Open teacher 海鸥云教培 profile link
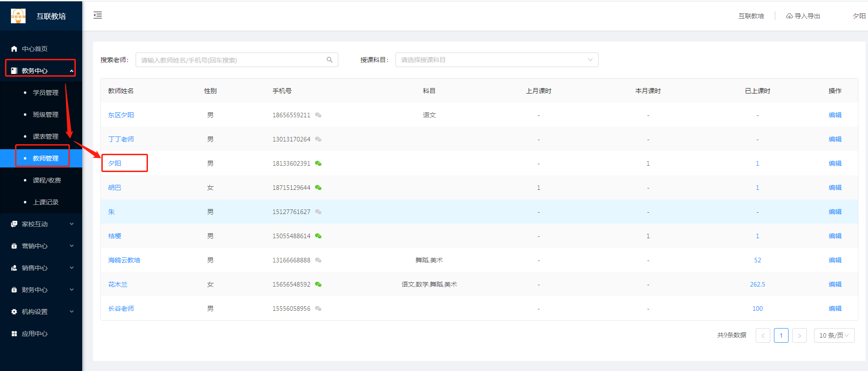The width and height of the screenshot is (868, 371). [x=124, y=260]
